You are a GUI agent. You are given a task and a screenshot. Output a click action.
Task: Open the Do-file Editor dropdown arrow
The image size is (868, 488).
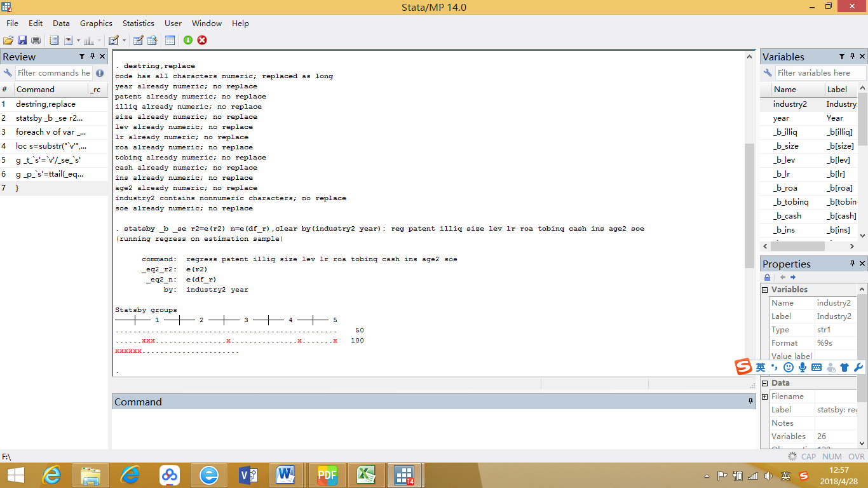124,40
